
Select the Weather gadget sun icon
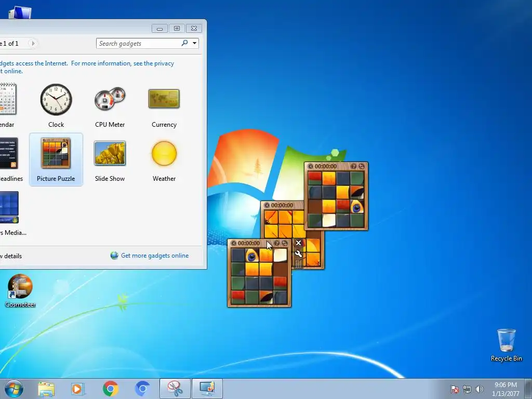(164, 153)
